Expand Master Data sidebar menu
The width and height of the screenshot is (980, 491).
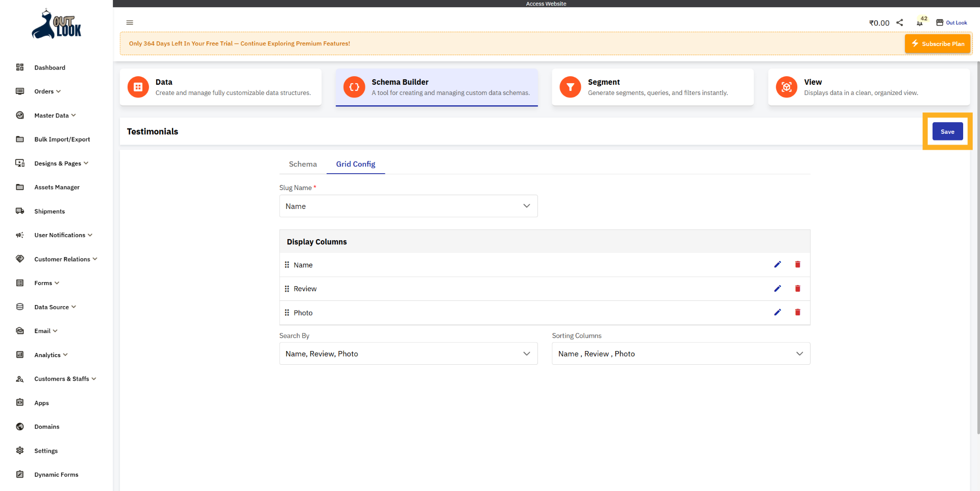pos(55,115)
